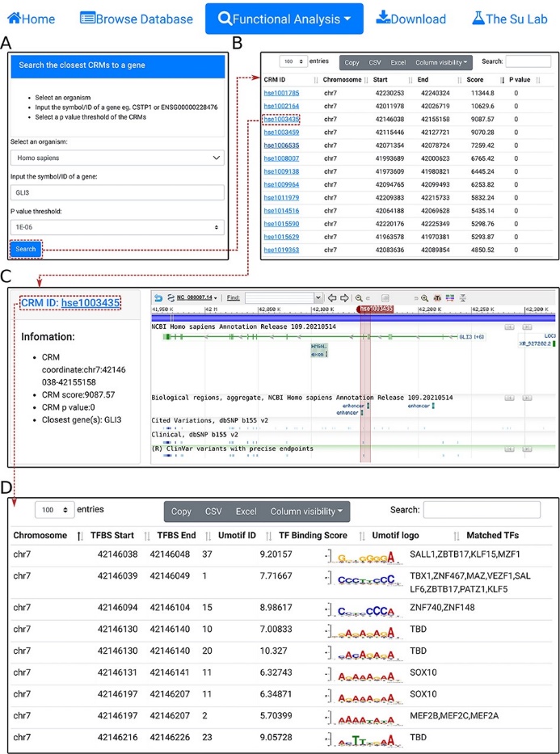Click the Home house icon
The width and height of the screenshot is (560, 754).
pos(14,19)
